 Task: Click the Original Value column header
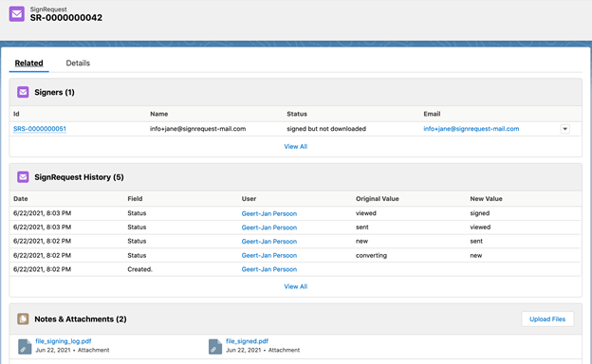click(378, 199)
